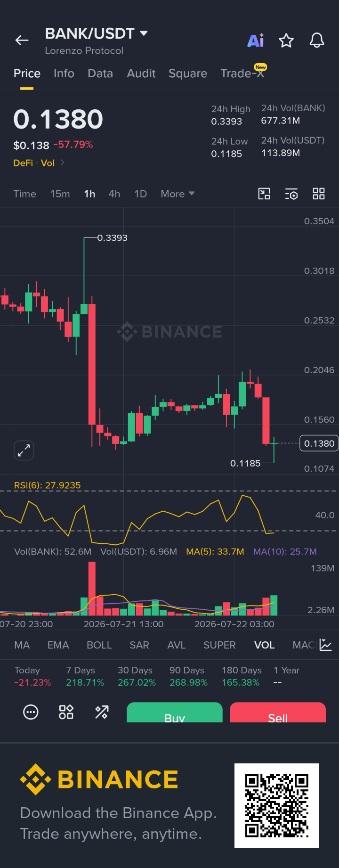The width and height of the screenshot is (339, 868).
Task: Tap the MA(10): 25.7M volume label
Action: coord(285,551)
